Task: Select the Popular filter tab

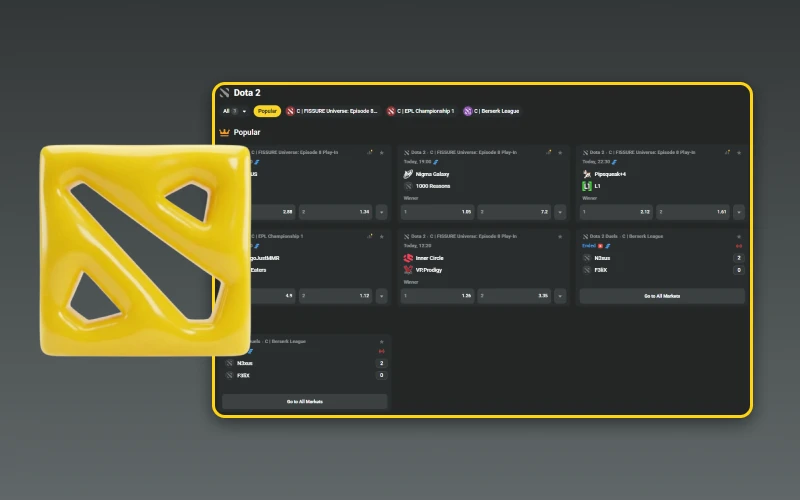Action: point(267,111)
